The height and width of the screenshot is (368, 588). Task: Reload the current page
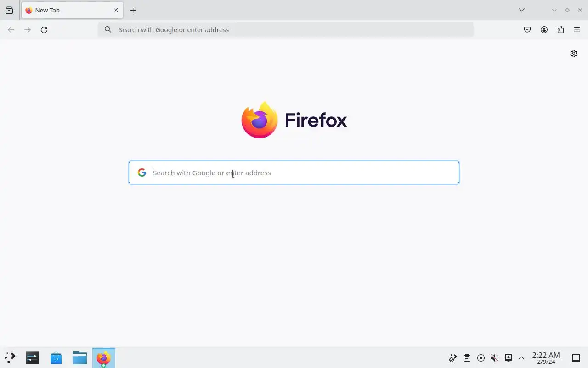(x=44, y=30)
